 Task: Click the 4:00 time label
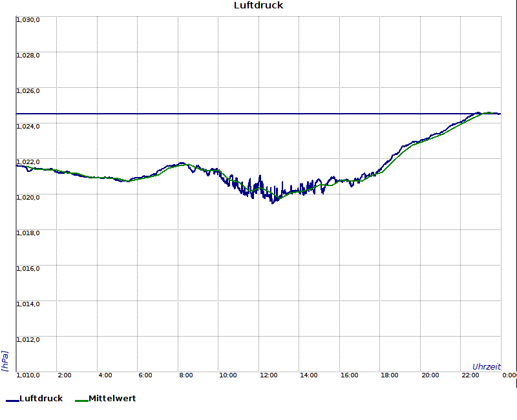105,375
